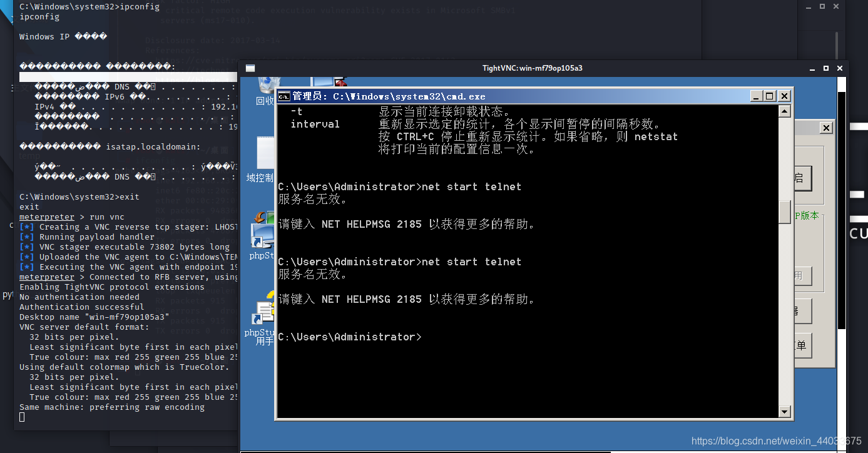Click the TightVNC window menu icon in its title bar

250,68
